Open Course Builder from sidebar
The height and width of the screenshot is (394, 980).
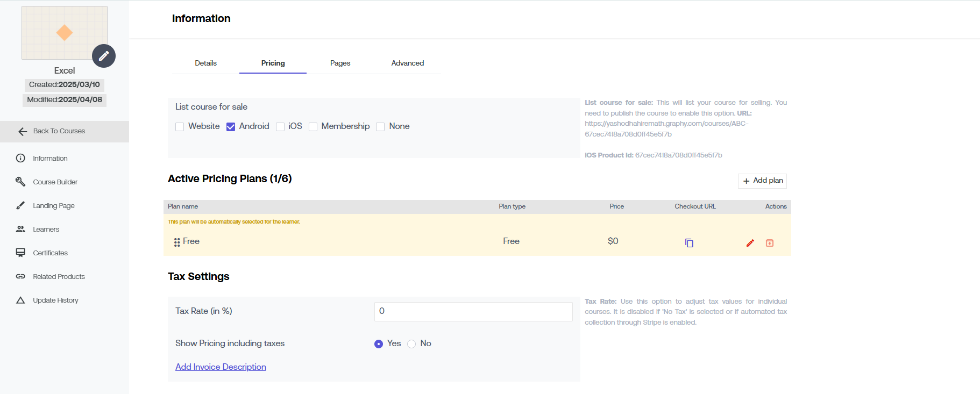pyautogui.click(x=55, y=182)
